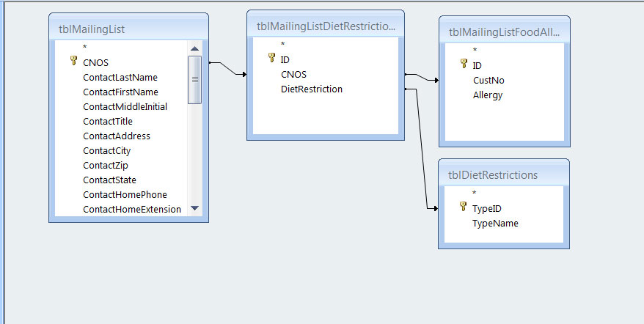Select the TypeName field
Image resolution: width=644 pixels, height=324 pixels.
click(495, 224)
